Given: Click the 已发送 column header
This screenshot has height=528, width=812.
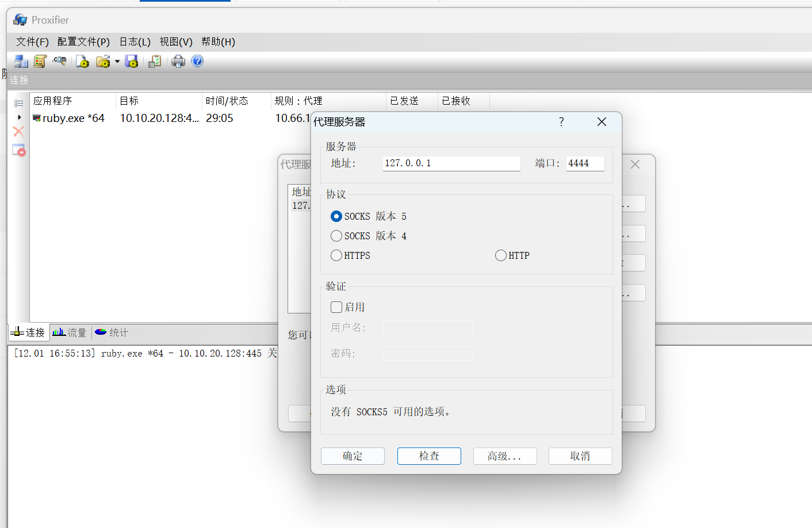Looking at the screenshot, I should 412,101.
